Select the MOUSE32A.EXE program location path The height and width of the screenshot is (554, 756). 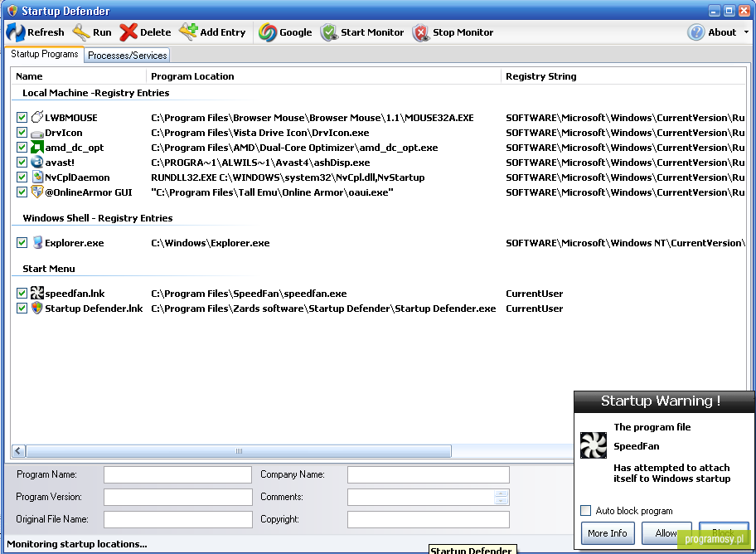point(313,118)
